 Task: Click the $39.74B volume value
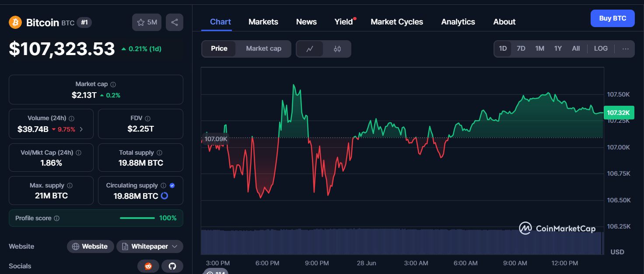(x=33, y=129)
